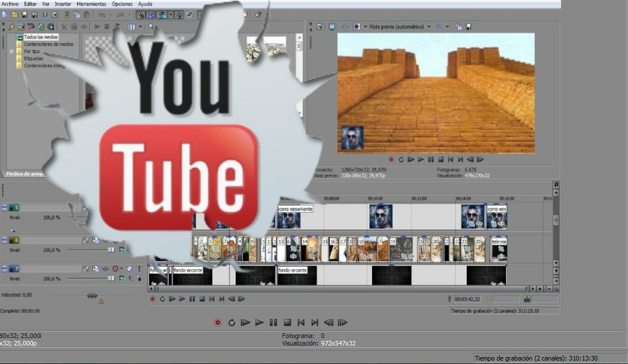Select the Etiquetas folder
628x364 pixels.
click(x=33, y=59)
